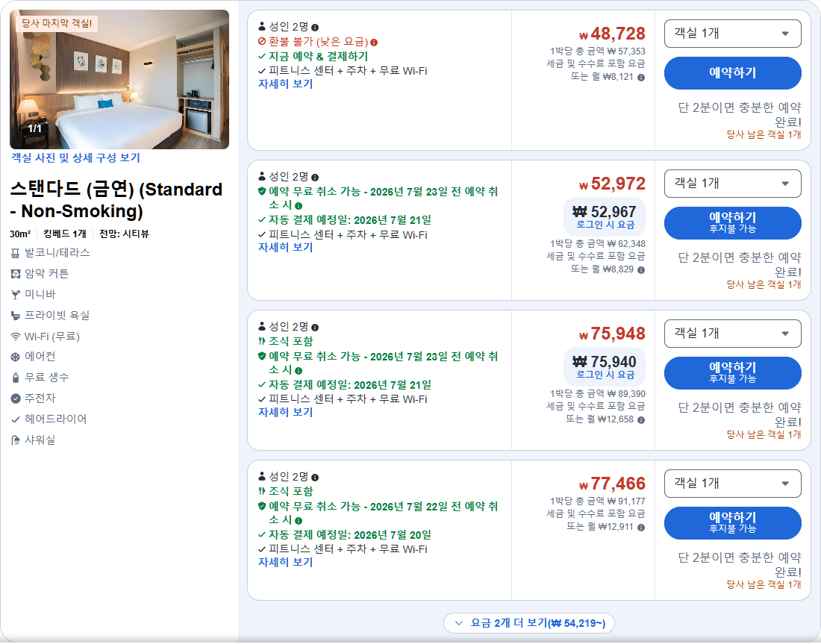Click the Standard room photo thumbnail
Screen dimensions: 821x644
(119, 80)
